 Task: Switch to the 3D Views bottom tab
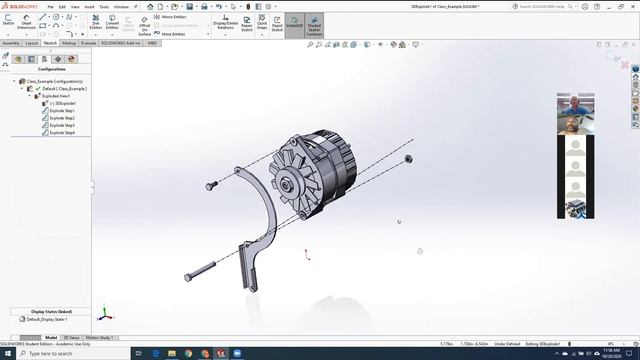click(71, 338)
